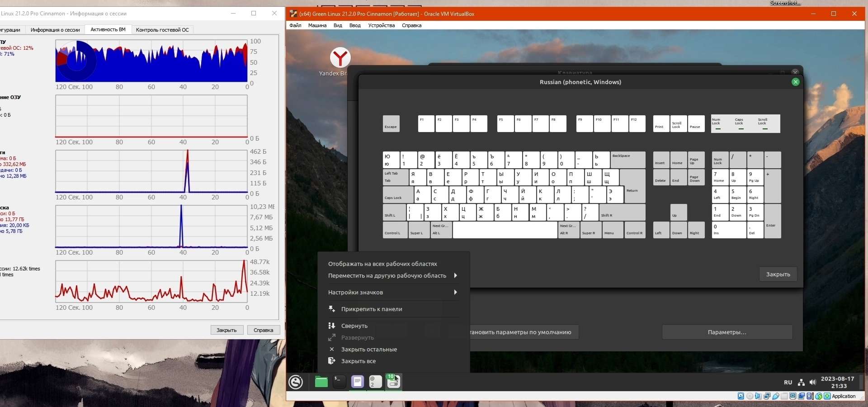Switch to the Информация о сессии tab
The width and height of the screenshot is (868, 407).
tap(55, 30)
